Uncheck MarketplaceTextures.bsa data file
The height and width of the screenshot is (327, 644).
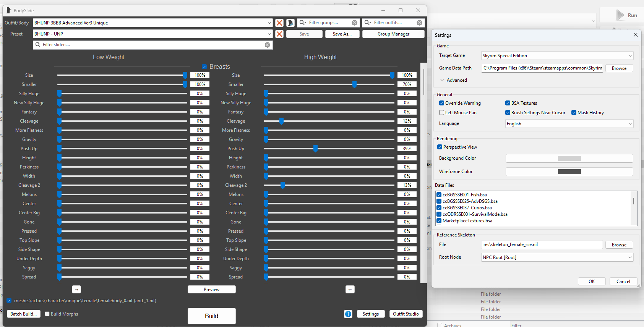(x=439, y=221)
